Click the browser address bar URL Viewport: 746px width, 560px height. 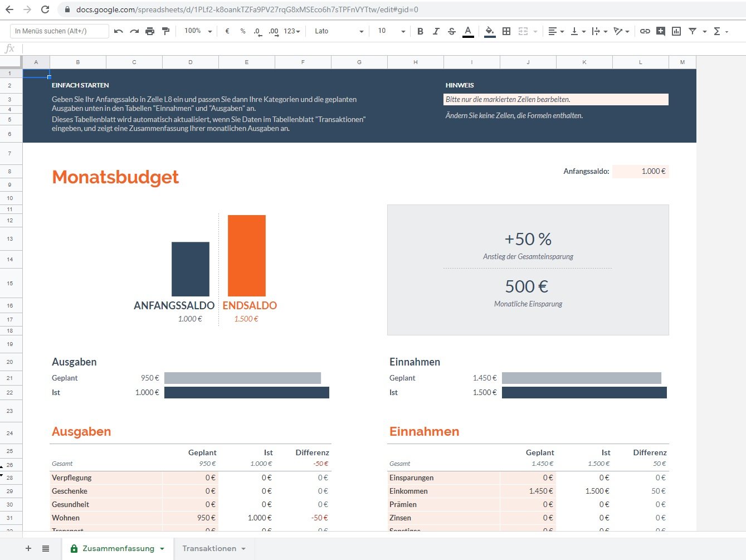tap(247, 9)
